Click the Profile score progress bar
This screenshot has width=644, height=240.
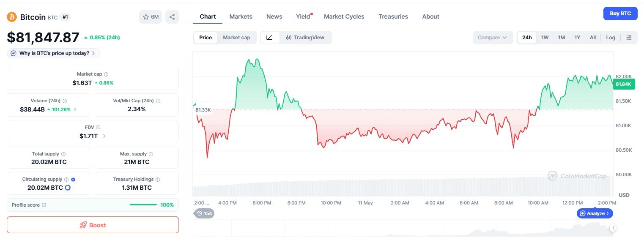(143, 205)
